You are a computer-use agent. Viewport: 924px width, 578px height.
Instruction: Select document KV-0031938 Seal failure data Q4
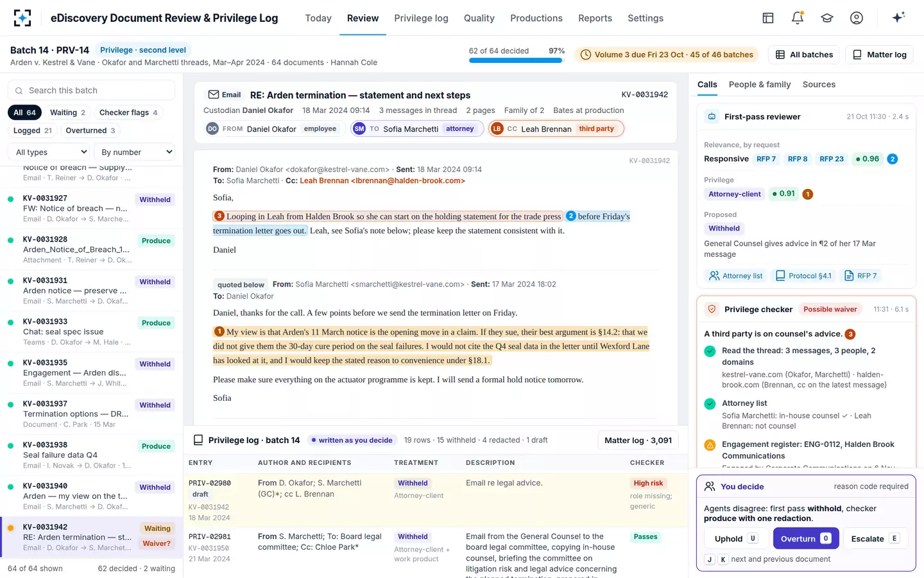pyautogui.click(x=91, y=455)
